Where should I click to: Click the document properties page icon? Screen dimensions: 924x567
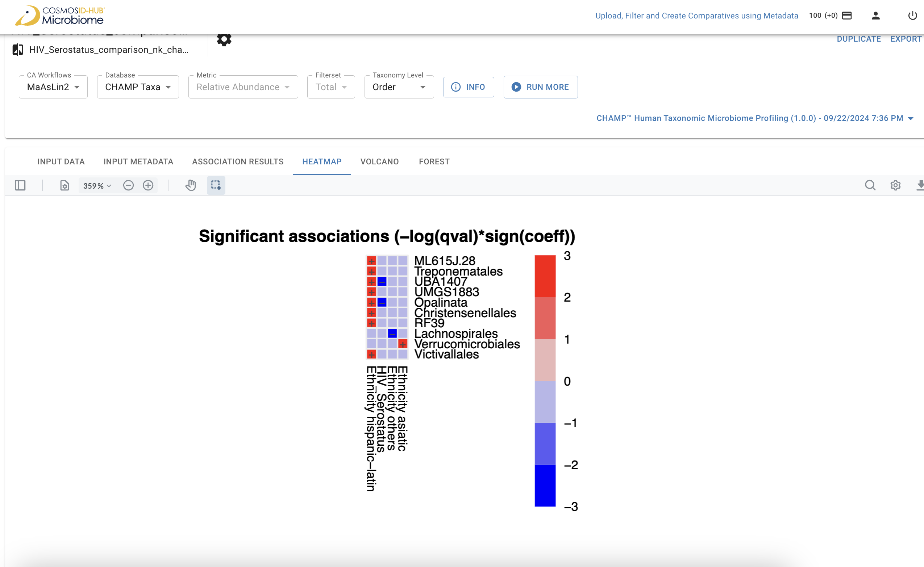(x=64, y=185)
